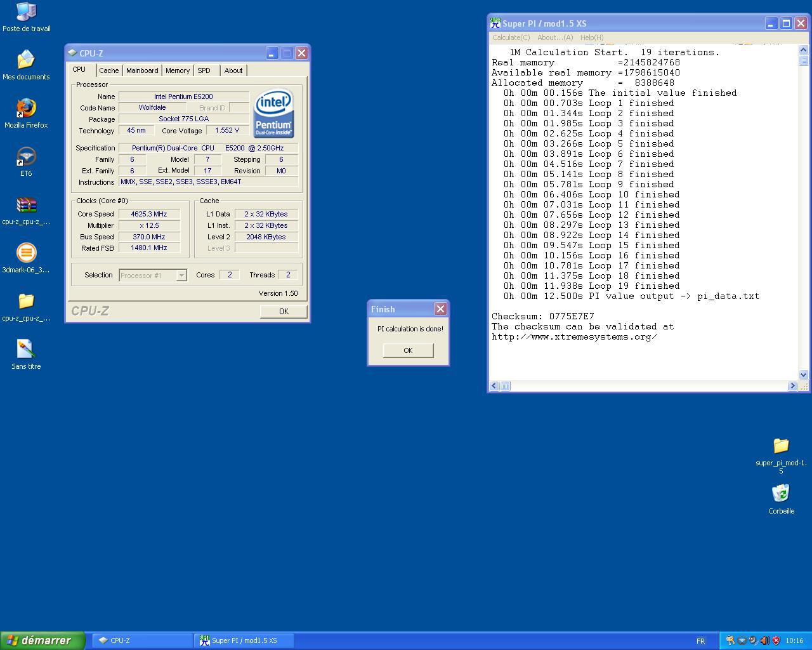Click OK in the CPU-Z window
This screenshot has width=812, height=650.
tap(284, 311)
